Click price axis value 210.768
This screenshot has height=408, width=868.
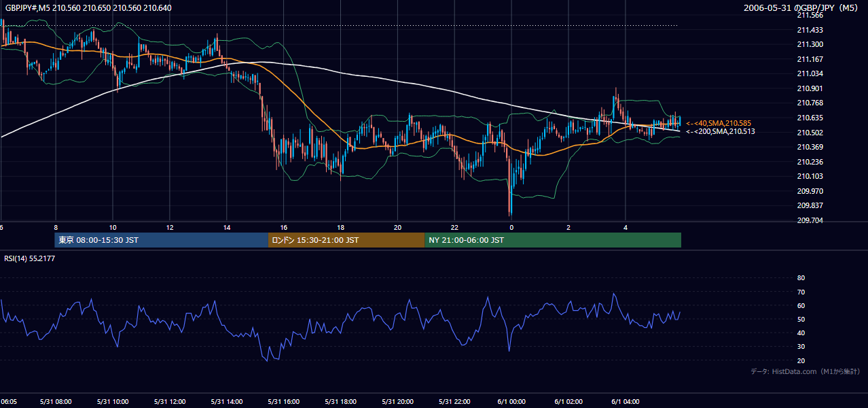pos(809,103)
